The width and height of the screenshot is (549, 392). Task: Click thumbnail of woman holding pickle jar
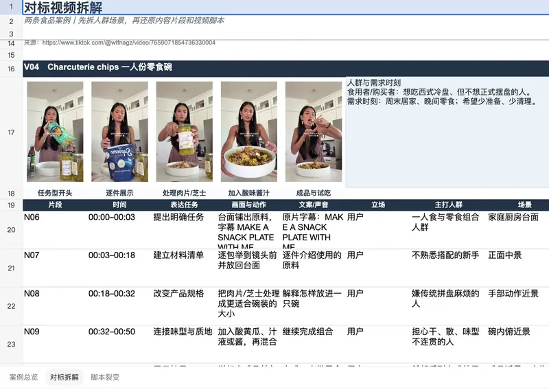point(184,132)
